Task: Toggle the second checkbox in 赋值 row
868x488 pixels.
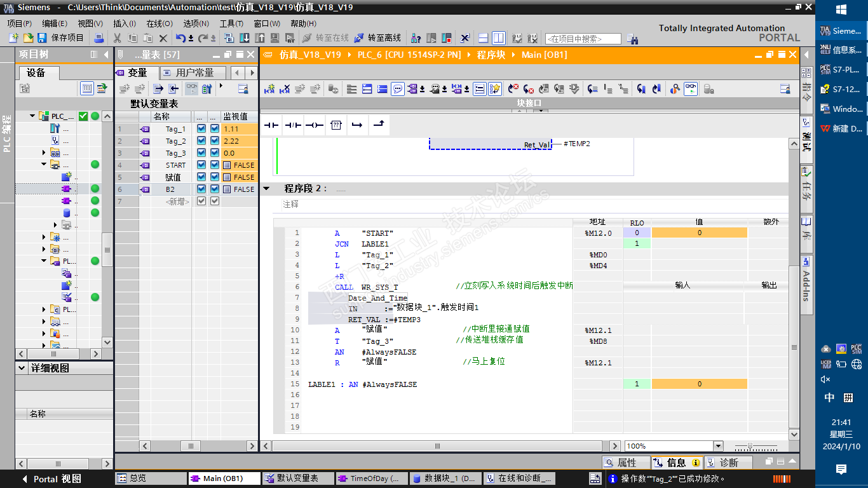Action: click(215, 177)
